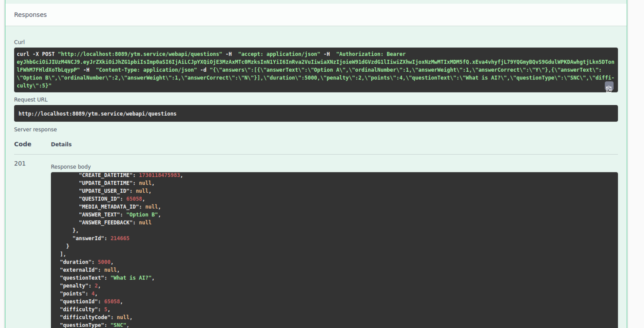644x328 pixels.
Task: Click the Request URL text box
Action: [x=316, y=114]
